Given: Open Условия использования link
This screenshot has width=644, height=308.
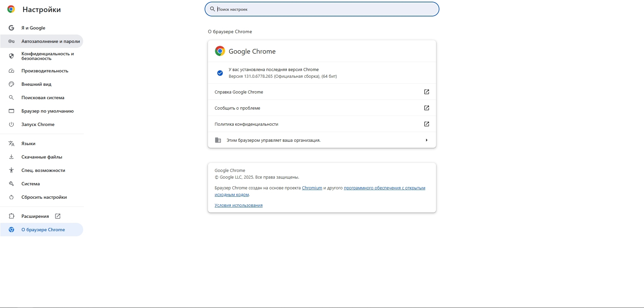Looking at the screenshot, I should 238,205.
